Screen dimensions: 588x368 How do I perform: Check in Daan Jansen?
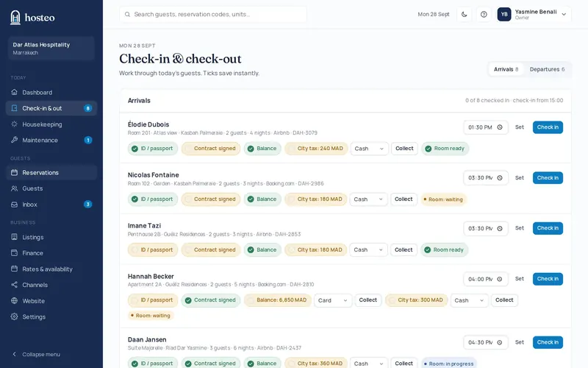click(548, 342)
